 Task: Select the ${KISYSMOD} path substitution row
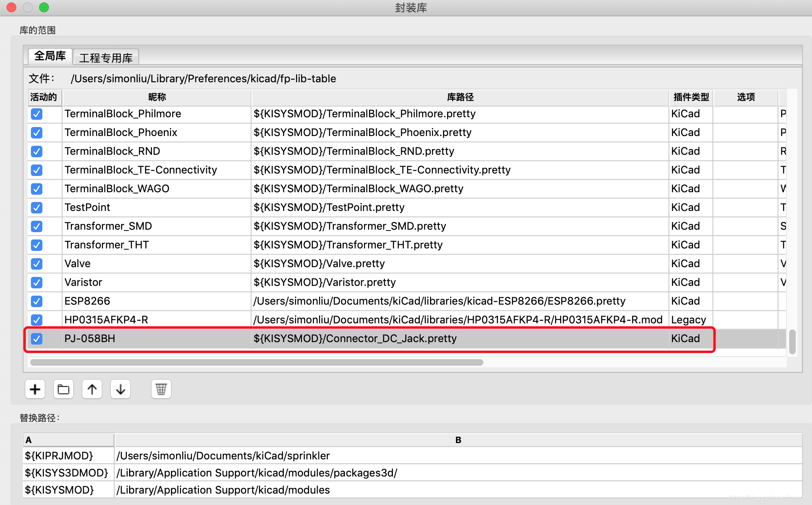pyautogui.click(x=59, y=490)
